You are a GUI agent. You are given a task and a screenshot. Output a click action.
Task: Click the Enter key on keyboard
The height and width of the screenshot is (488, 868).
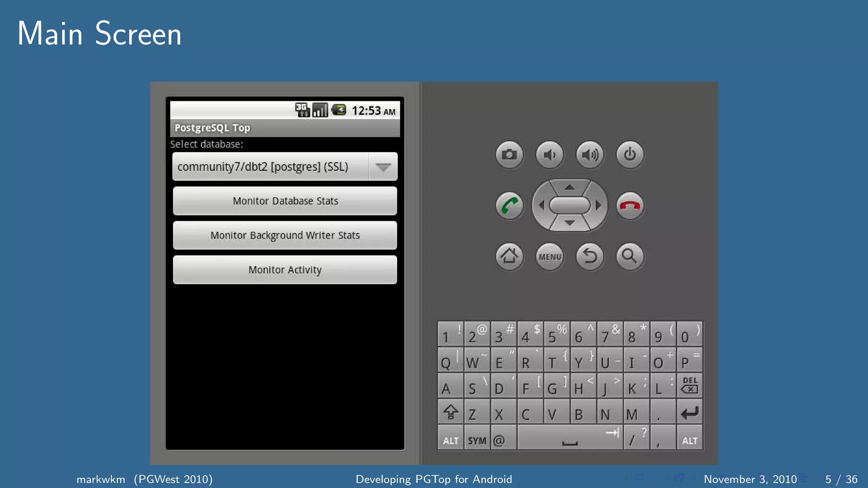click(690, 411)
